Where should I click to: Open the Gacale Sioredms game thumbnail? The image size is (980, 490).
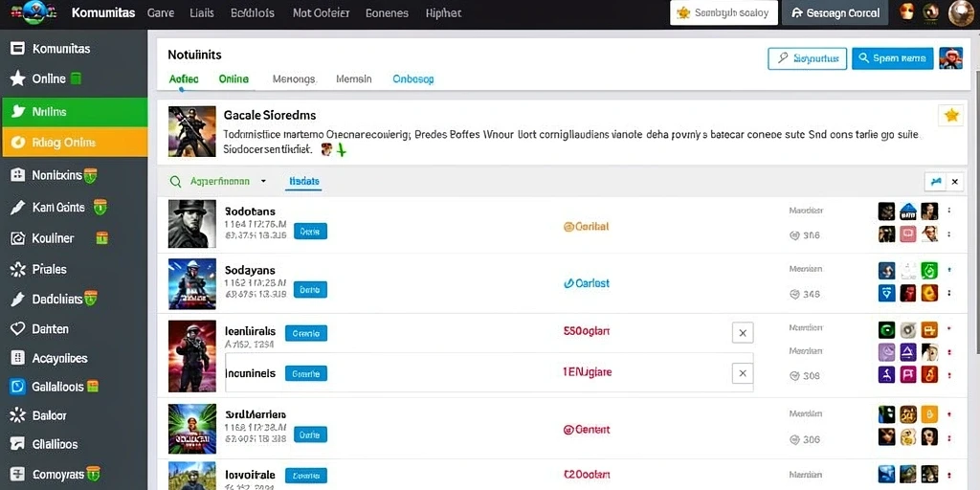click(x=191, y=131)
